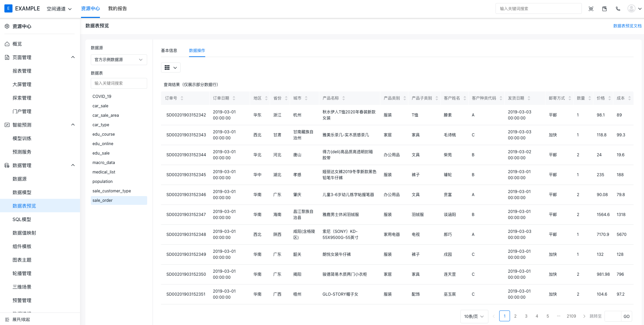
Task: Switch to 我的报告 top tab
Action: (x=117, y=8)
